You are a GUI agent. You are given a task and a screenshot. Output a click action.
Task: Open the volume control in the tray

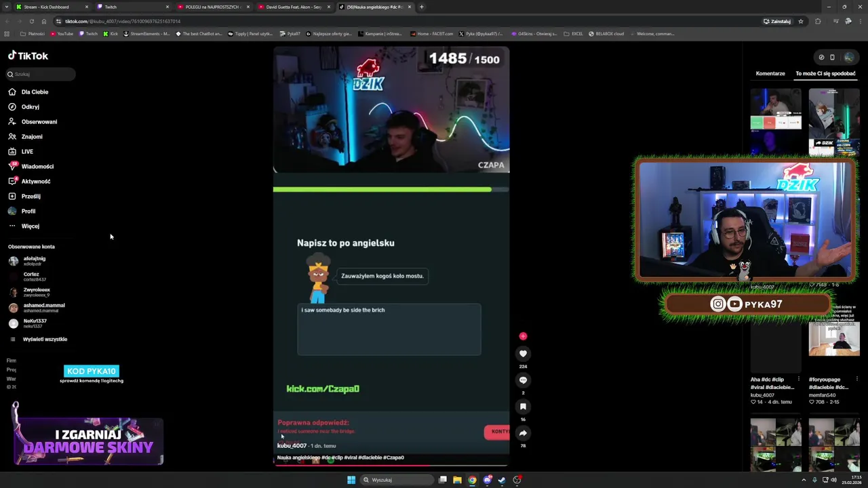833,480
